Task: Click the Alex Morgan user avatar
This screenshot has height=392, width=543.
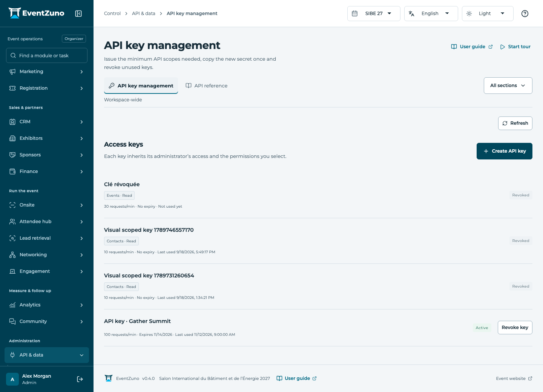Action: coord(12,379)
